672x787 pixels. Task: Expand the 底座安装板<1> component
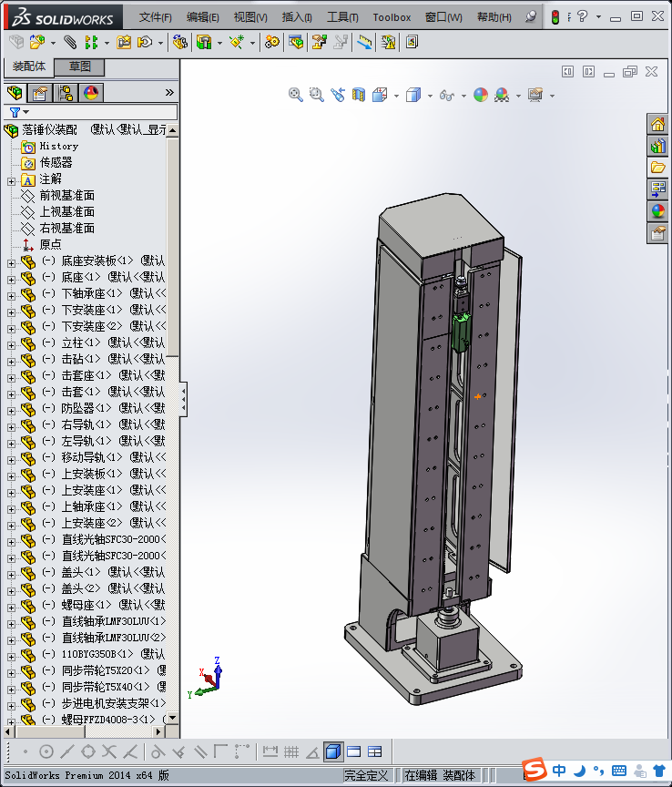click(x=11, y=263)
